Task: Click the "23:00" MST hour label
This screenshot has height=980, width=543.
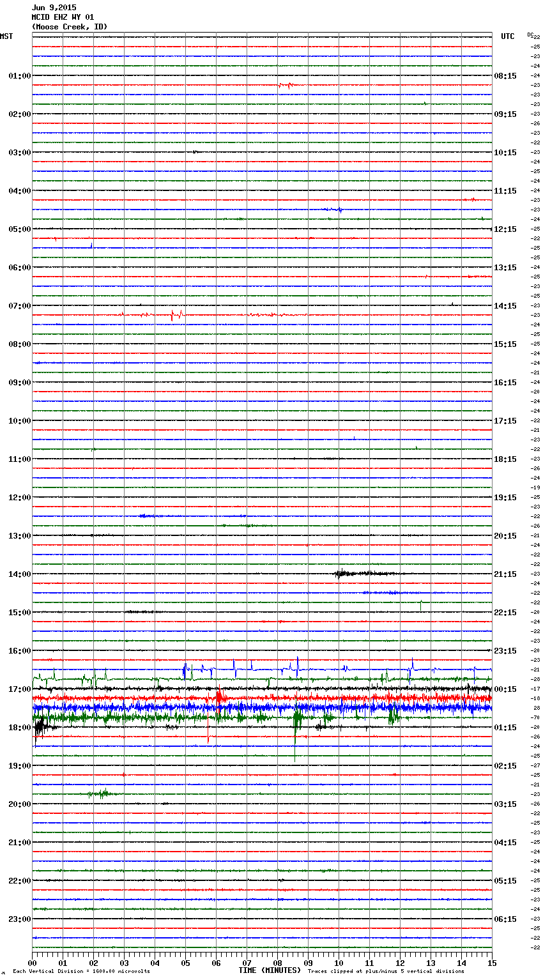Action: (20, 919)
